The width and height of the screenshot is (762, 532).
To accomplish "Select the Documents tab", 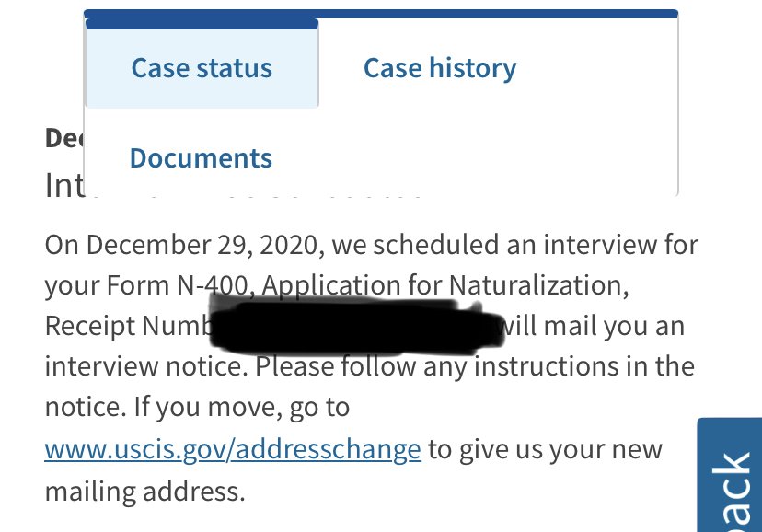I will click(x=201, y=158).
